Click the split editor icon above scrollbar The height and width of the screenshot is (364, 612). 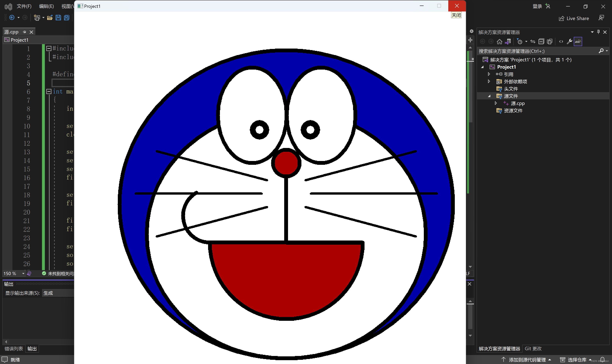(x=470, y=40)
